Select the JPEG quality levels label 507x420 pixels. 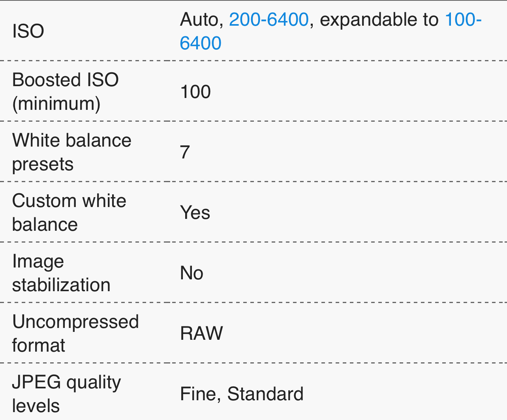click(67, 394)
